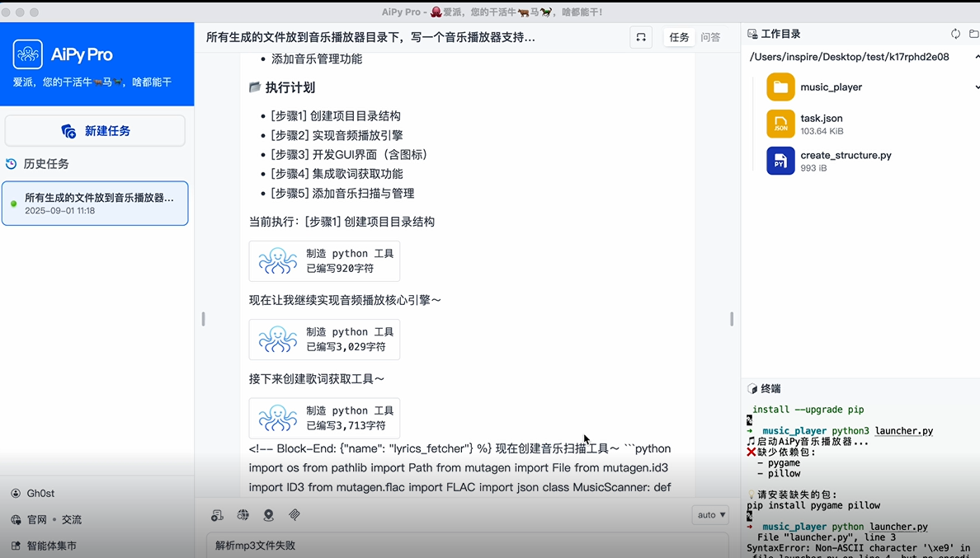The image size is (980, 558).
Task: Click the web search globe icon below chat
Action: coord(243,515)
